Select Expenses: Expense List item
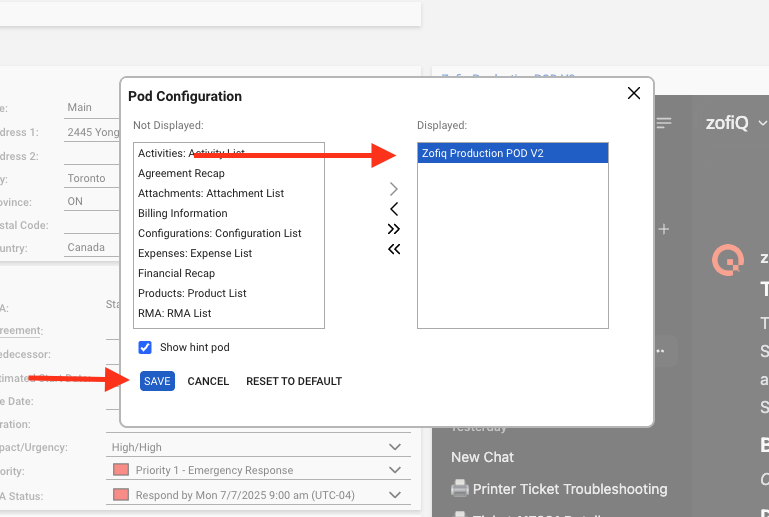Screen dimensions: 769x517 [x=229, y=254]
